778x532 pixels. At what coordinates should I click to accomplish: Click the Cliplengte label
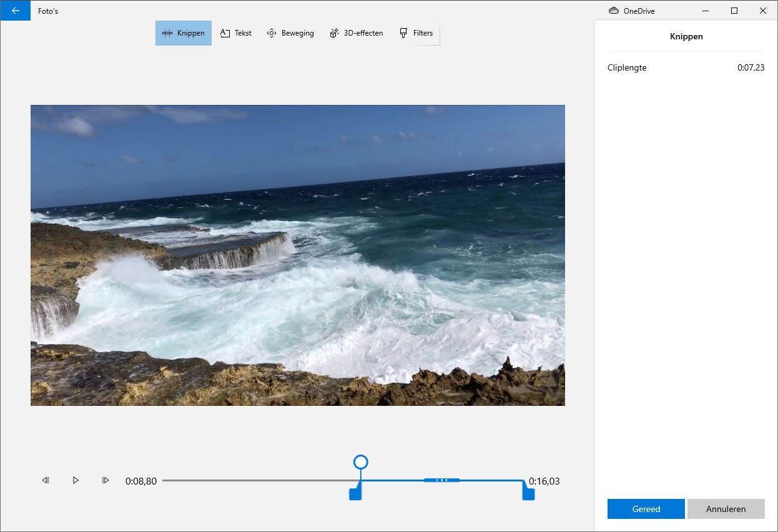pos(627,67)
